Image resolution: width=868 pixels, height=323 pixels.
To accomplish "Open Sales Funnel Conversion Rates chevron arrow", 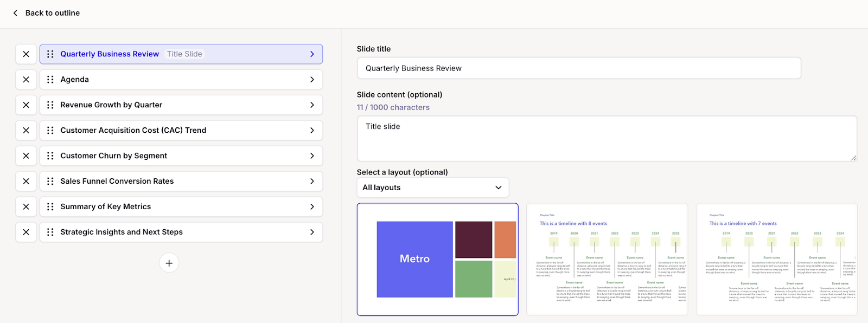I will click(x=312, y=181).
